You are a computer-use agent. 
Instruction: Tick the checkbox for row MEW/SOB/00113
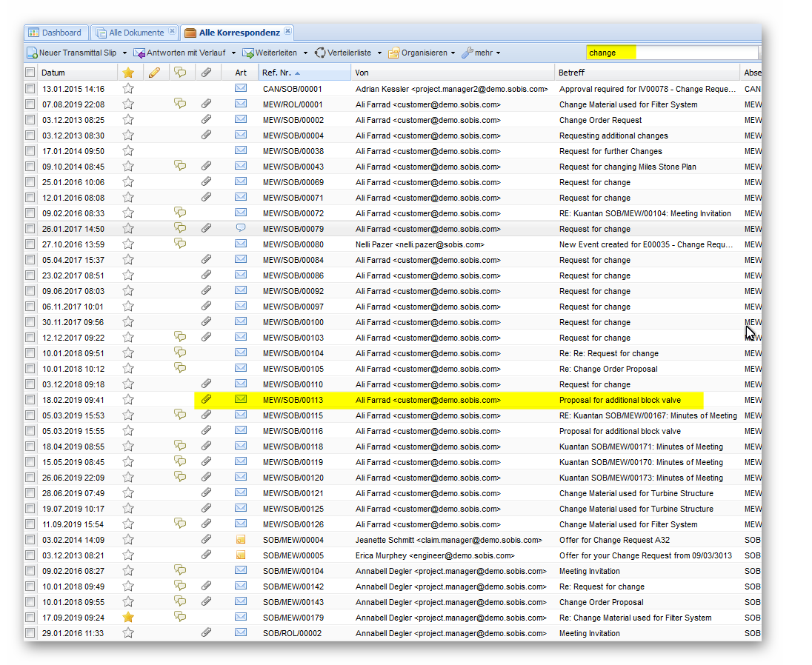coord(30,400)
